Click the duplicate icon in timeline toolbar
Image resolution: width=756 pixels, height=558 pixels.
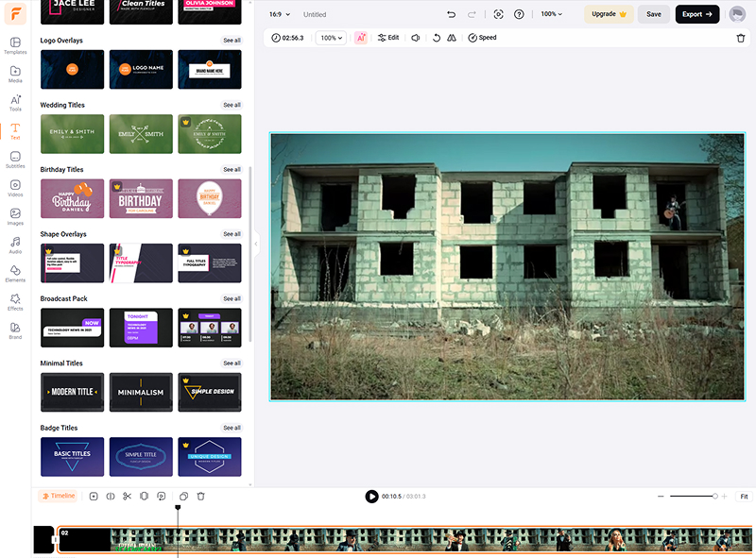184,497
